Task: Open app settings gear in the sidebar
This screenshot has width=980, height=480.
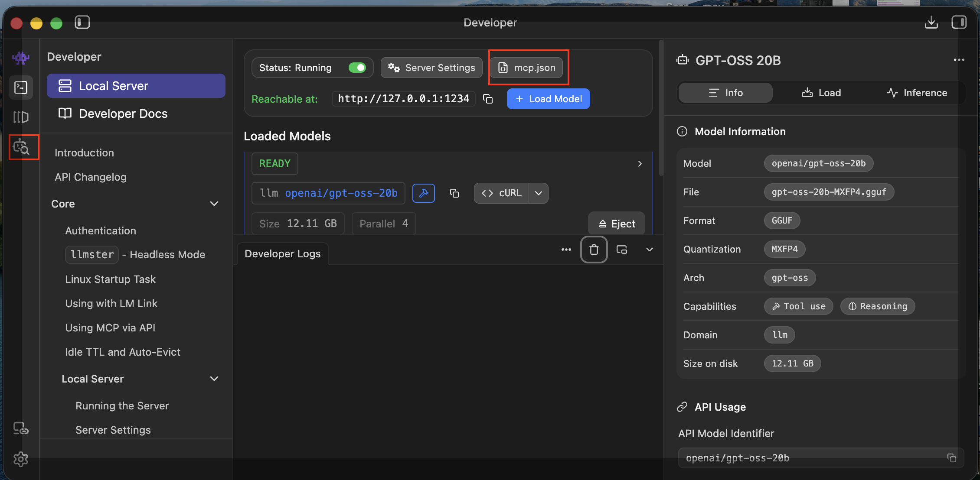Action: click(21, 459)
